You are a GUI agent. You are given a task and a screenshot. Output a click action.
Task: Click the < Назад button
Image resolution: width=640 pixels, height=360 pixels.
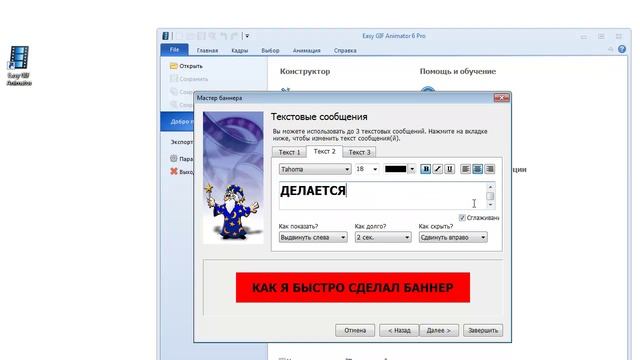click(x=399, y=330)
